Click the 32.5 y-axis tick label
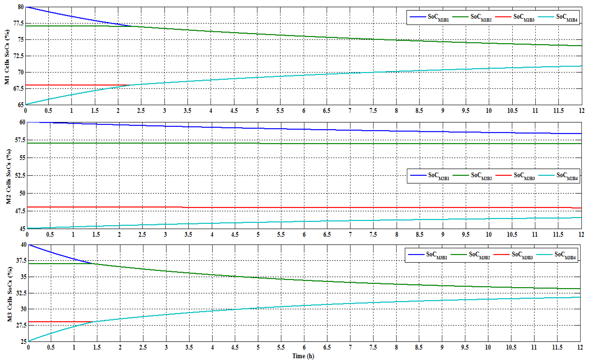589x364 pixels. pyautogui.click(x=21, y=293)
